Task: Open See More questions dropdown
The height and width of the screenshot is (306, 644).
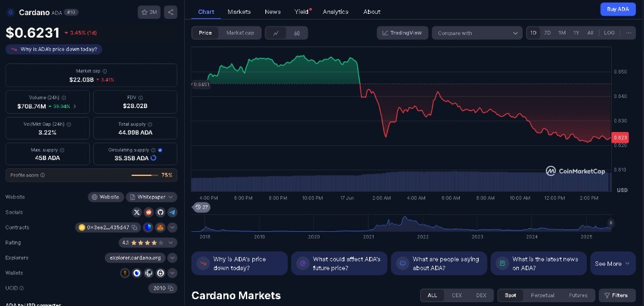Action: point(613,263)
